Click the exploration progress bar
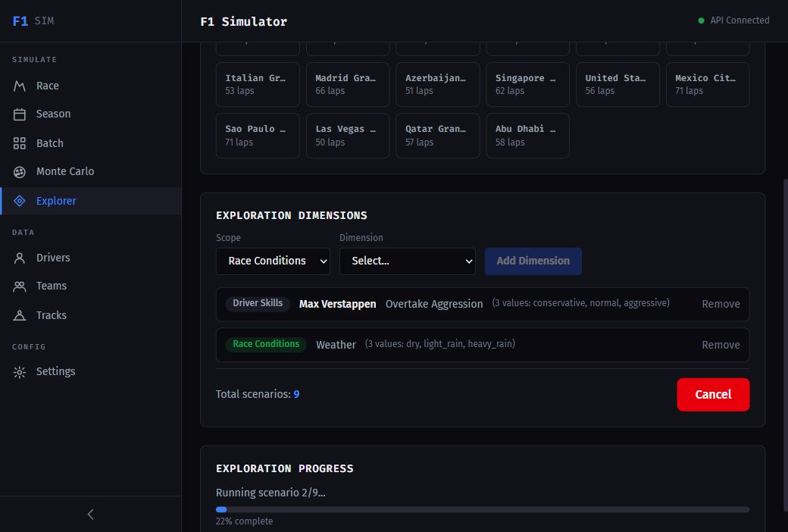Screen dimensions: 788x532 pyautogui.click(x=483, y=509)
